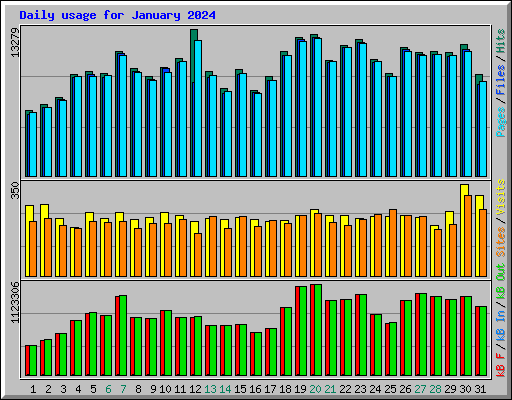Select the 350 axis value
This screenshot has height=400, width=512.
tap(15, 190)
